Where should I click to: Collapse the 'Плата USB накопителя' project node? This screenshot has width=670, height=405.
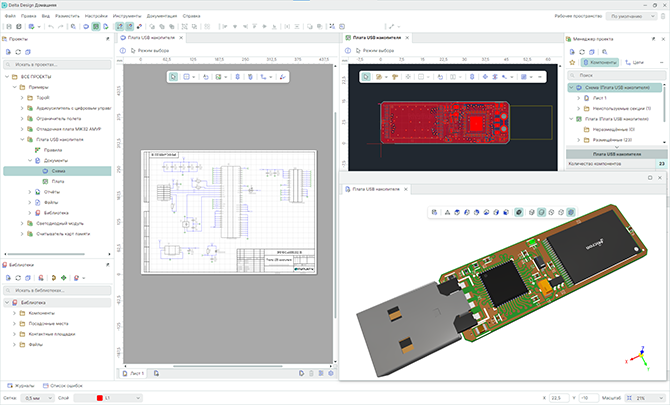22,139
